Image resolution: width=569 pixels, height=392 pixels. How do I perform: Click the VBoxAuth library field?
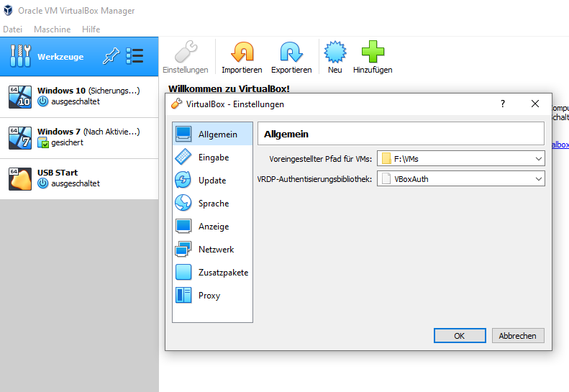461,179
